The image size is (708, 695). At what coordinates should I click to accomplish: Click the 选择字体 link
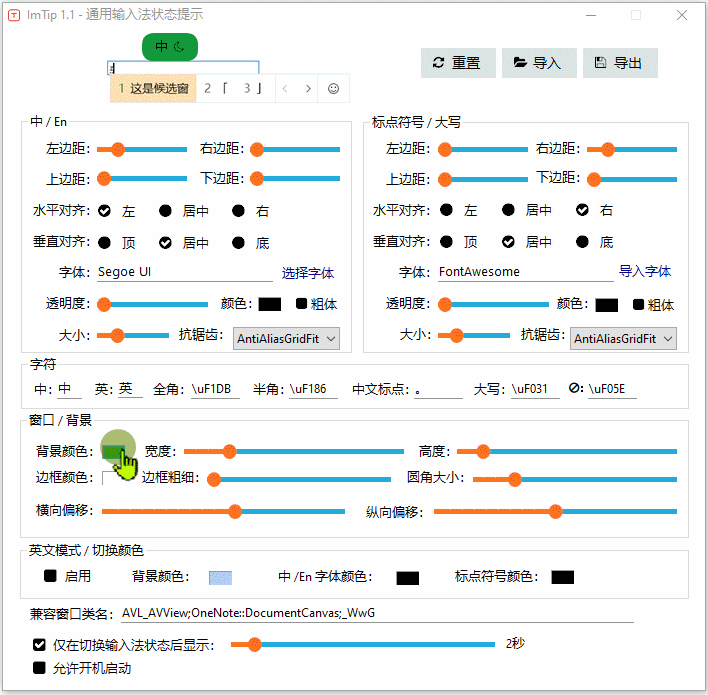click(x=307, y=273)
